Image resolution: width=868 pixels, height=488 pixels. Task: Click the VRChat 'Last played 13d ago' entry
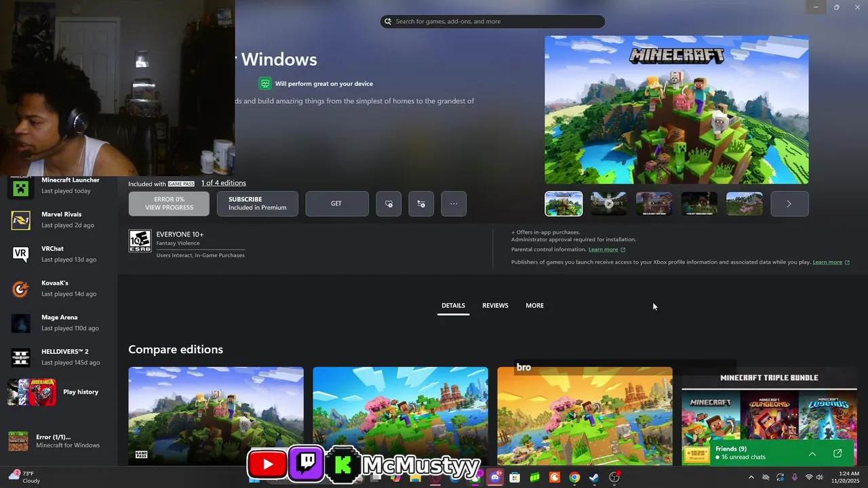pos(69,260)
